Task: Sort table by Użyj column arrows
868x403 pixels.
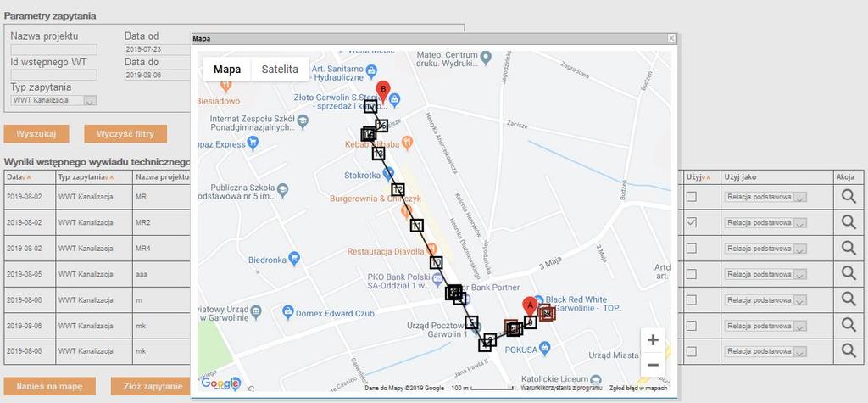Action: pos(707,177)
